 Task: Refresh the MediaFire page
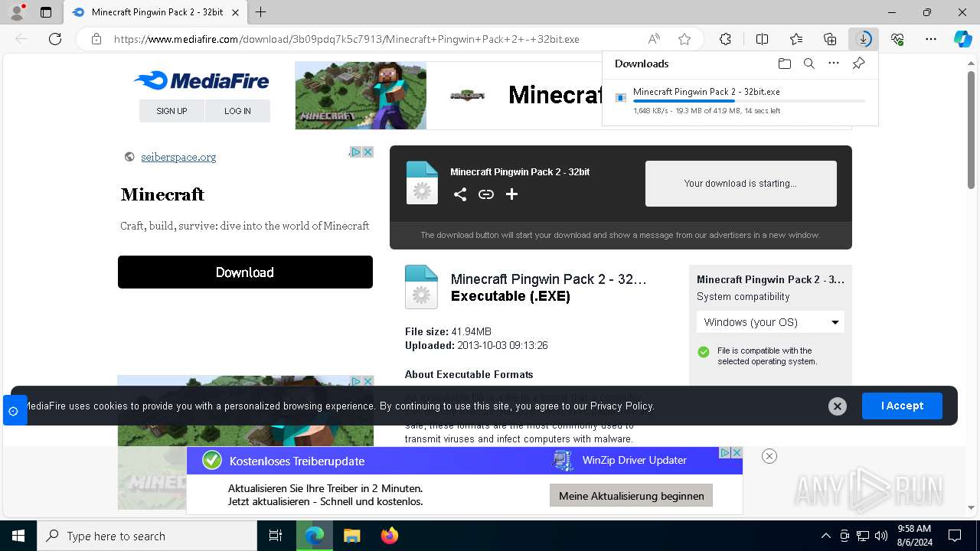pos(55,39)
